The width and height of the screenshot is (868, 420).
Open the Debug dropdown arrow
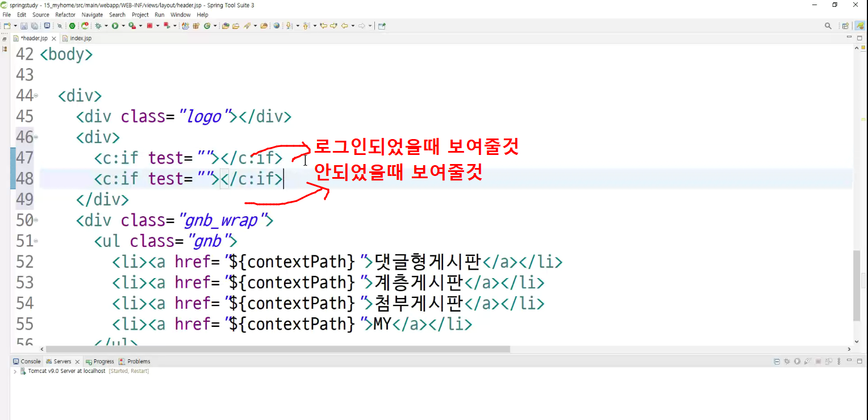point(106,26)
